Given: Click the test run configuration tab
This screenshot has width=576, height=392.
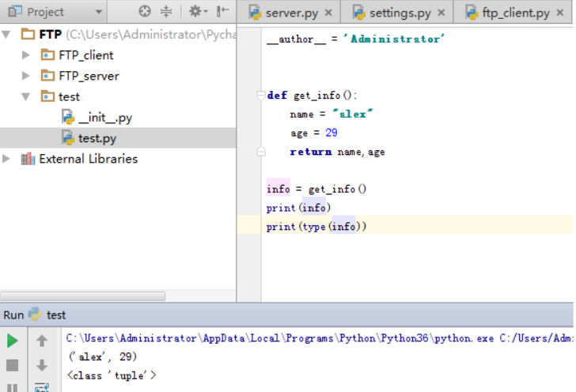Looking at the screenshot, I should click(x=56, y=315).
